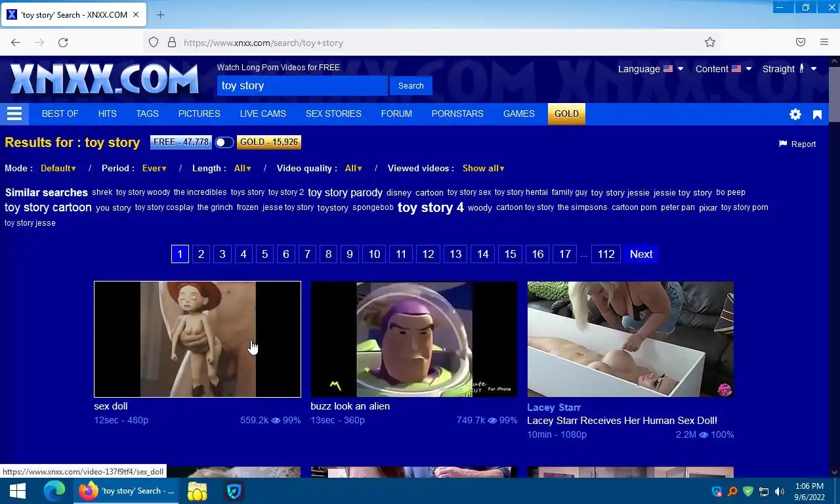Open the blue shield app in taskbar
Viewport: 840px width, 504px height.
234,491
